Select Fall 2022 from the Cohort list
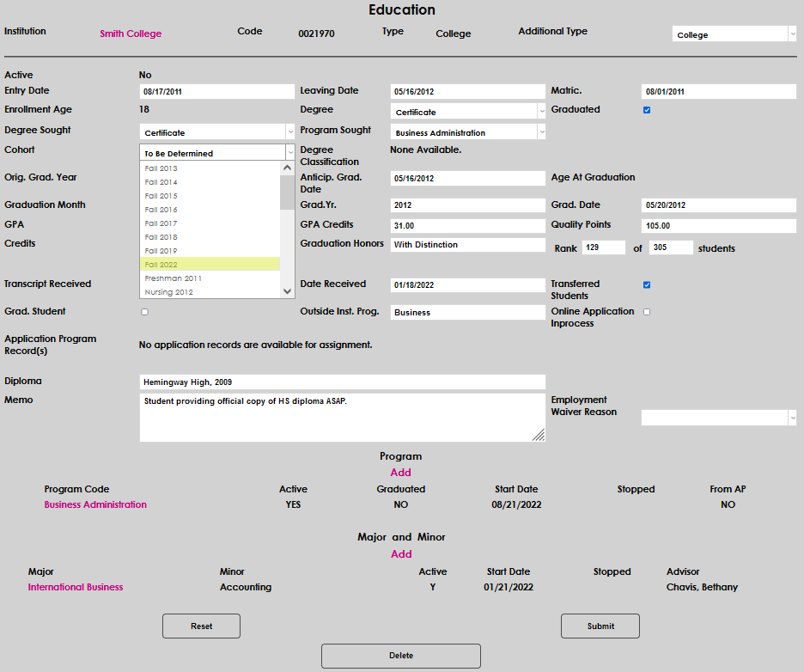This screenshot has height=672, width=804. tap(210, 264)
